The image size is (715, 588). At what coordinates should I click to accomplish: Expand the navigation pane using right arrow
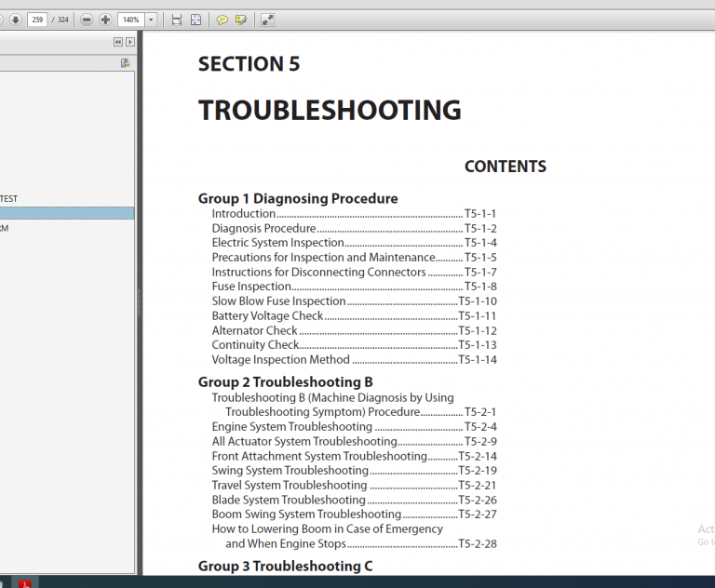pyautogui.click(x=129, y=42)
